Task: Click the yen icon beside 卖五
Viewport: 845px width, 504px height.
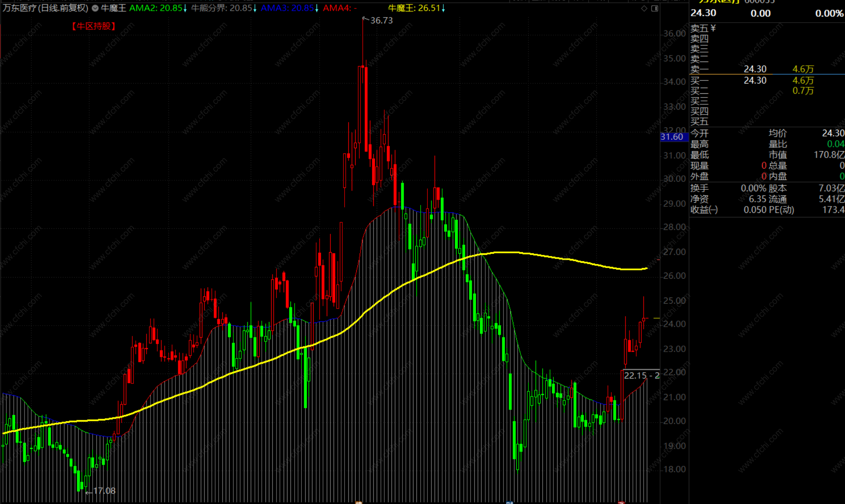Action: pos(713,28)
